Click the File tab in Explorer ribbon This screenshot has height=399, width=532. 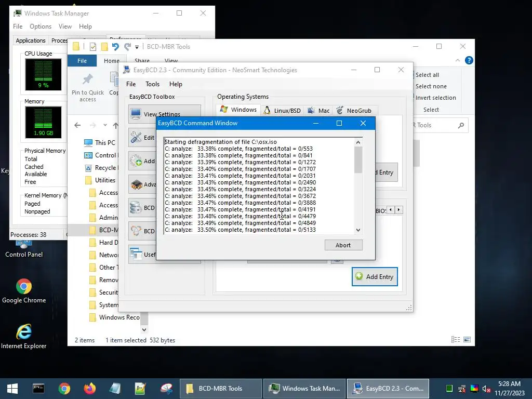point(82,61)
